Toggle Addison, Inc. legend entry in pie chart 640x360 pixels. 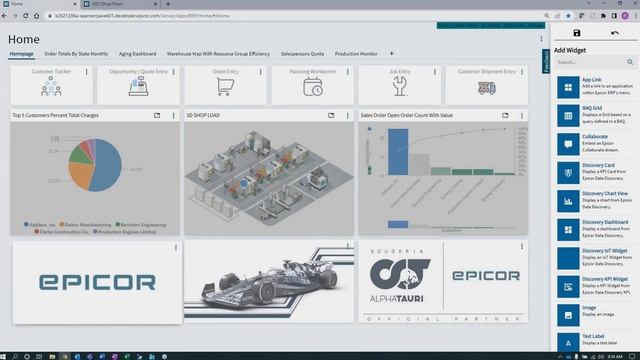[40, 225]
